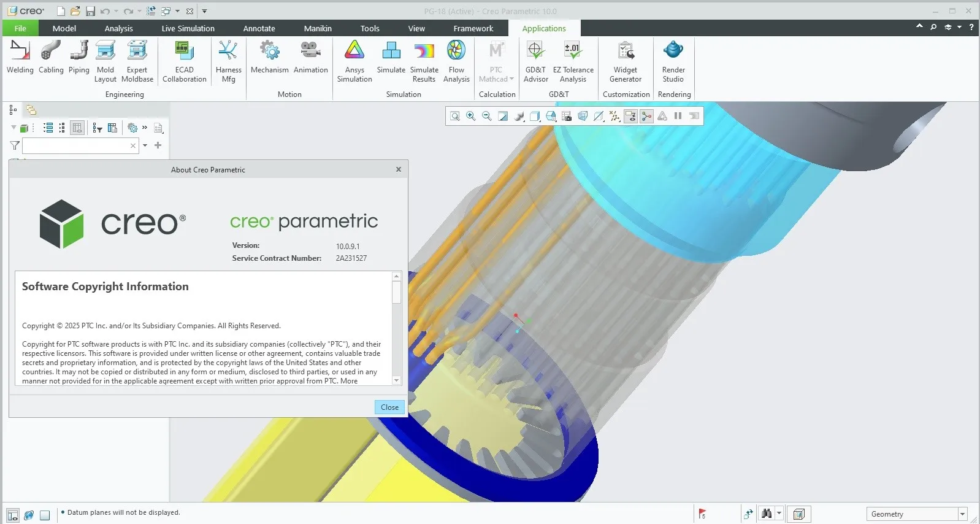Dismiss About dialog with the X button
980x524 pixels.
point(399,169)
